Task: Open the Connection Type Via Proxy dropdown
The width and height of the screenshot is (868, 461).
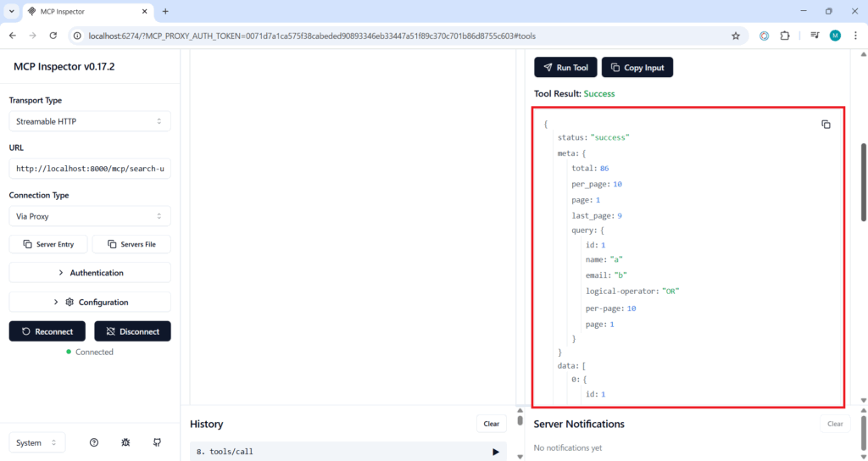Action: pyautogui.click(x=89, y=216)
